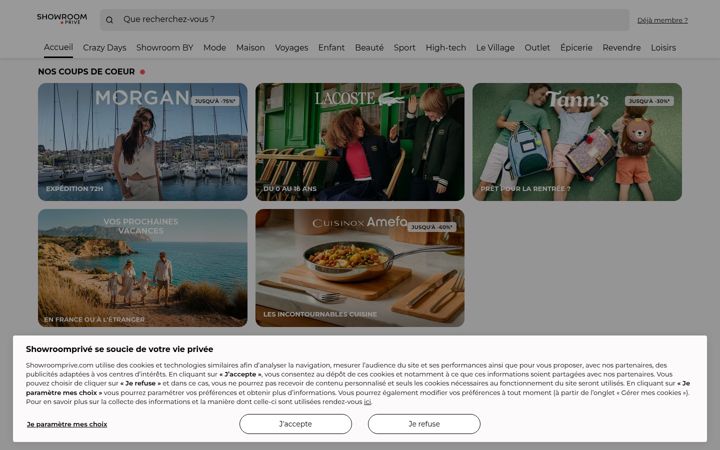Open the Tann's back-to-school banner
Screen dimensions: 720x450
click(x=577, y=142)
